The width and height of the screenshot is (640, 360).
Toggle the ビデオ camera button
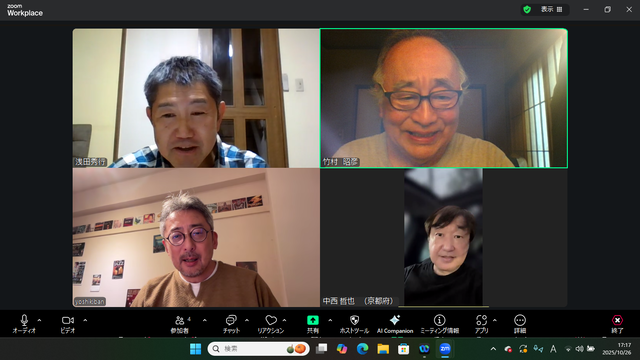pyautogui.click(x=68, y=324)
